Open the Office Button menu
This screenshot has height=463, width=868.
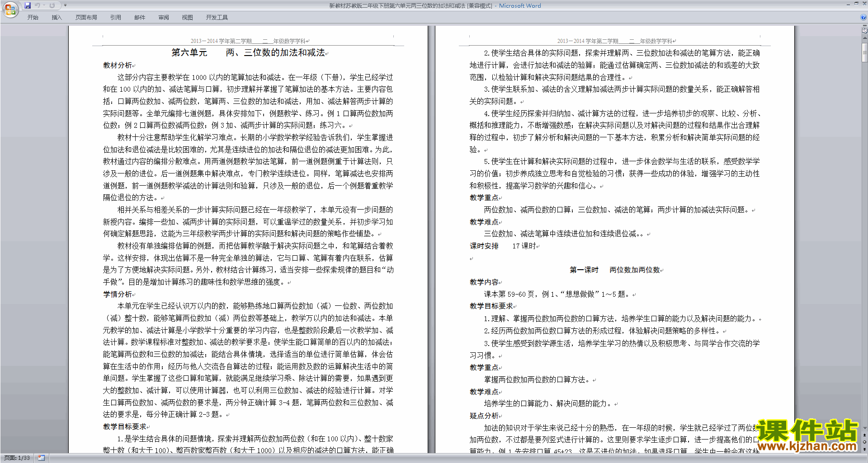[10, 9]
